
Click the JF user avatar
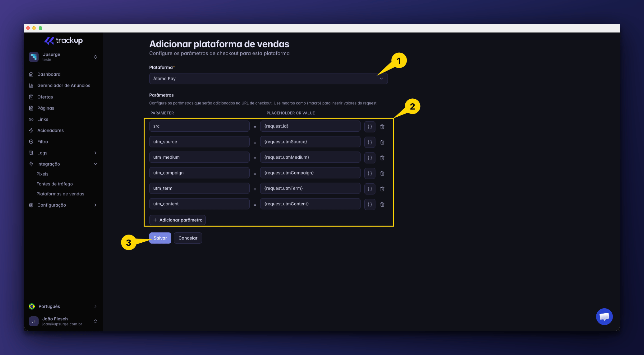pyautogui.click(x=34, y=321)
